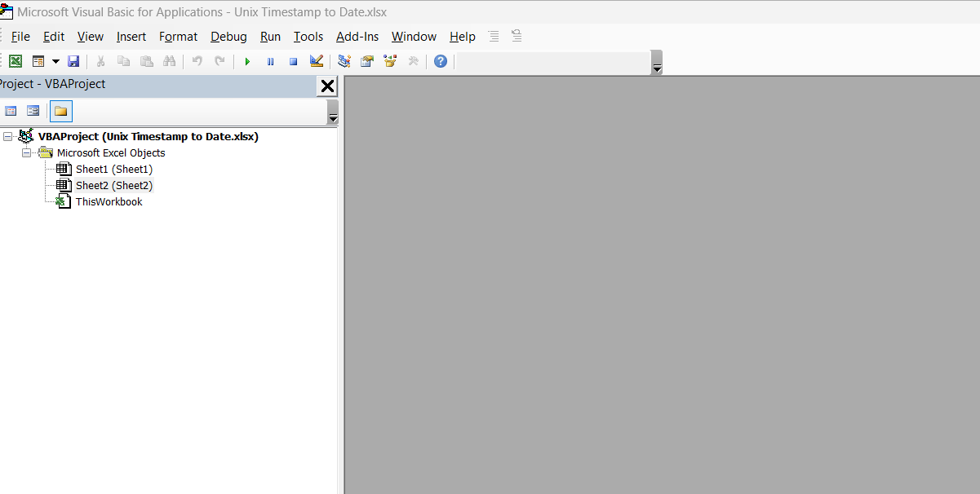Click the Insert UserForm toolbar icon

38,61
